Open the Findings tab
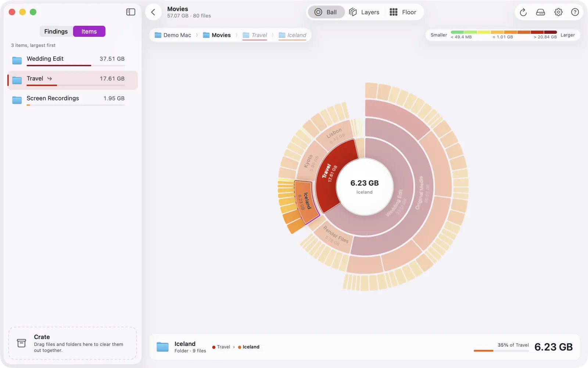Image resolution: width=588 pixels, height=368 pixels. coord(56,31)
